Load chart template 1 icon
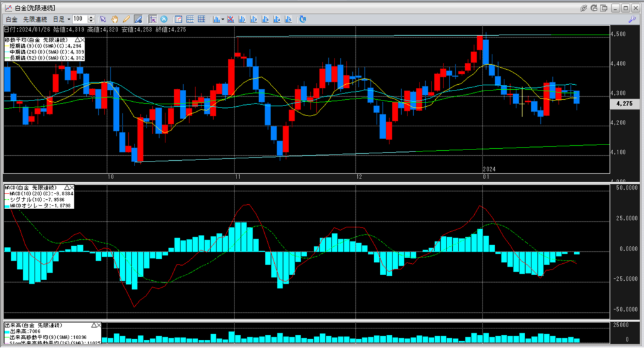Screen dimensions: 644x348 tap(242, 19)
